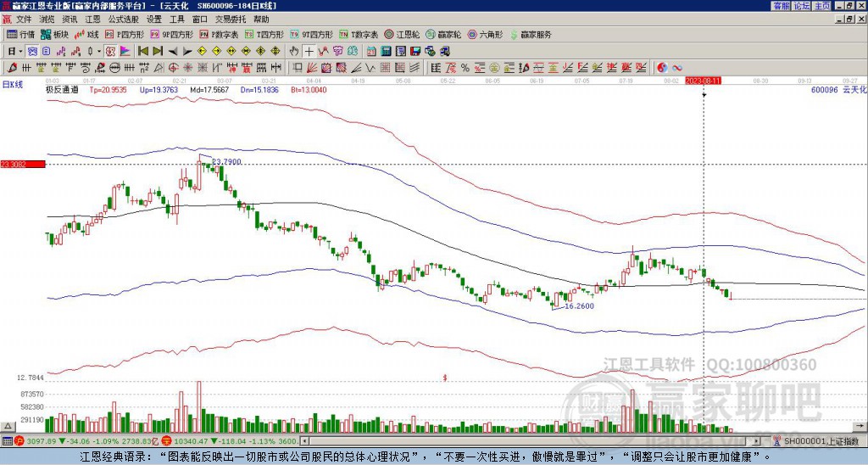Click the 23.3082 red price tag
Screen dimensions: 868x465
23,164
